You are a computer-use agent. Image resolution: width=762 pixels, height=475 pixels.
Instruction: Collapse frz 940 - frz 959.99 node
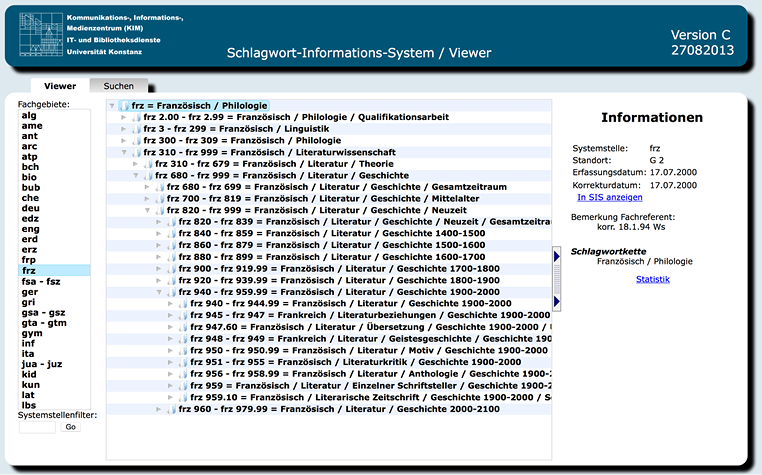pos(159,292)
